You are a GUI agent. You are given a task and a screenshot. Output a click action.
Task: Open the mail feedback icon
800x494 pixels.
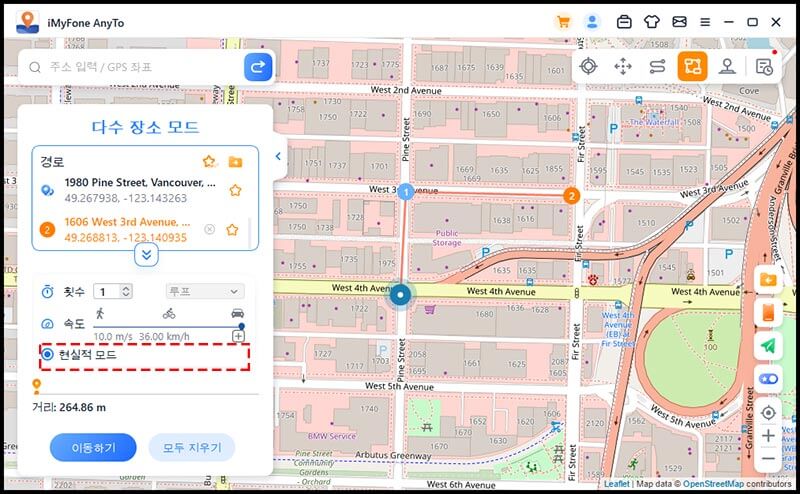(679, 22)
